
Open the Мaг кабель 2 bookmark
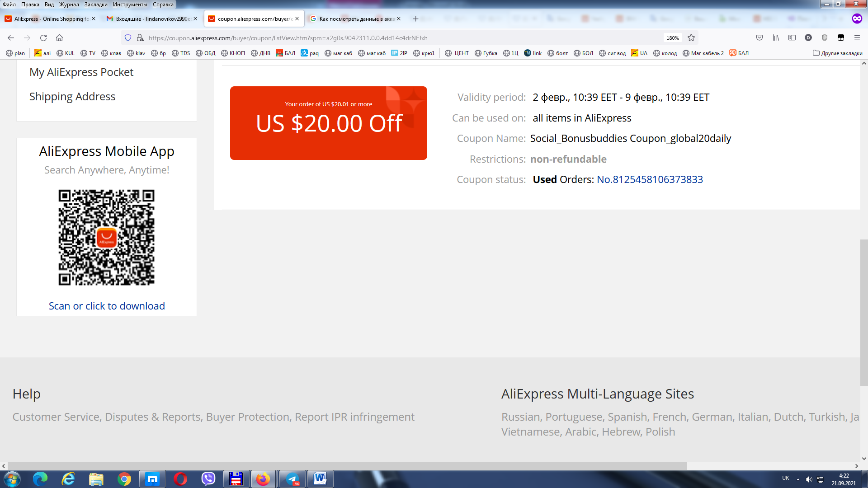point(703,53)
